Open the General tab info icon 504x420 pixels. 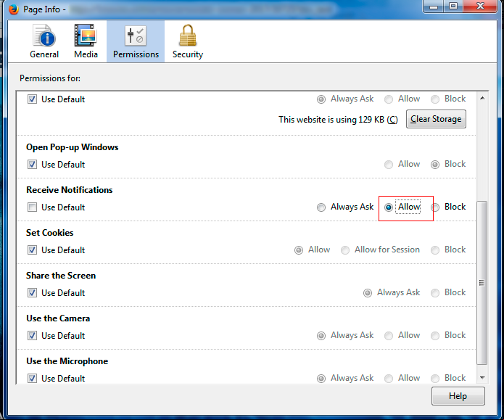(x=44, y=36)
